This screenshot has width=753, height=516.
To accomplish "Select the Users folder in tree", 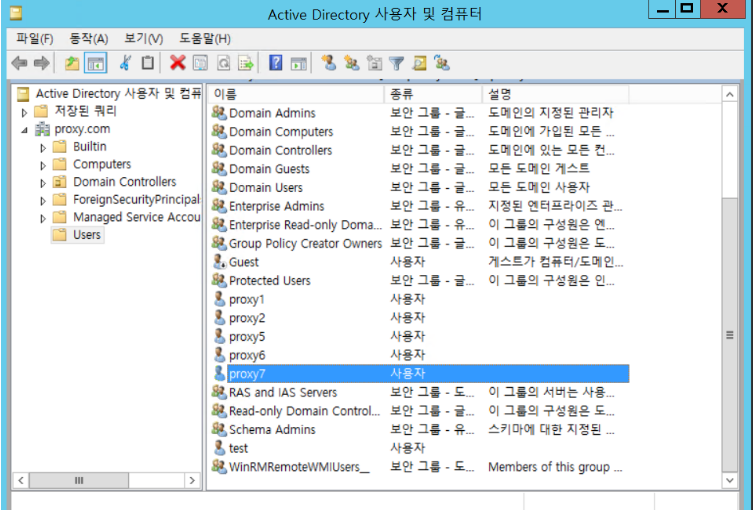I will tap(77, 235).
